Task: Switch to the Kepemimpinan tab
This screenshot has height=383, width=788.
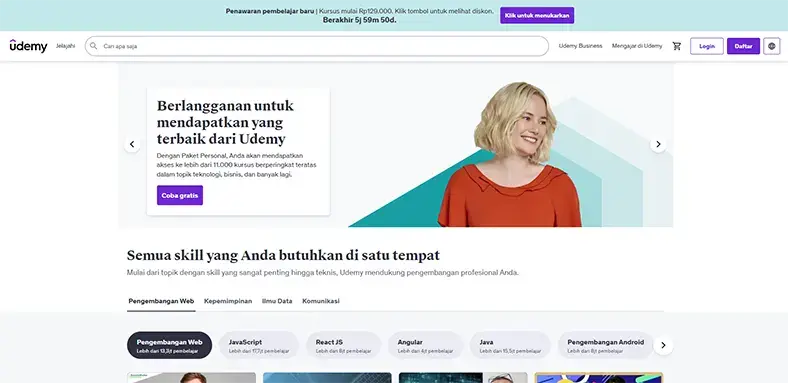Action: coord(228,301)
